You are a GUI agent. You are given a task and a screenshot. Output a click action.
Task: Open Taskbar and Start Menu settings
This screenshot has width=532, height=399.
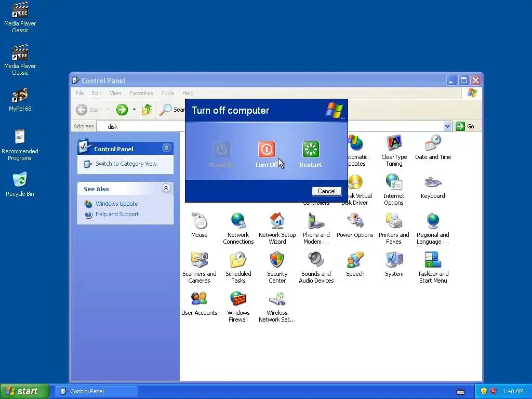pyautogui.click(x=433, y=268)
